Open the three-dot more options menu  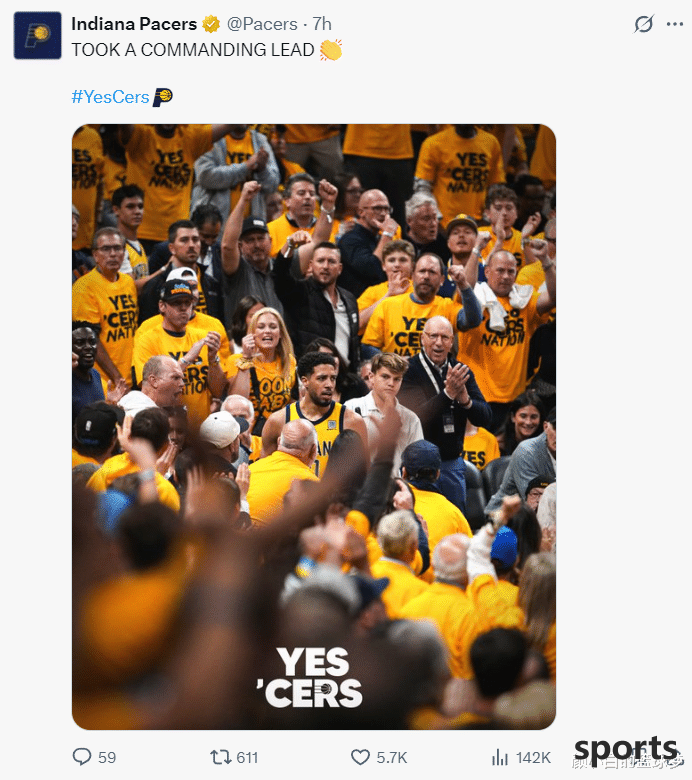[675, 24]
